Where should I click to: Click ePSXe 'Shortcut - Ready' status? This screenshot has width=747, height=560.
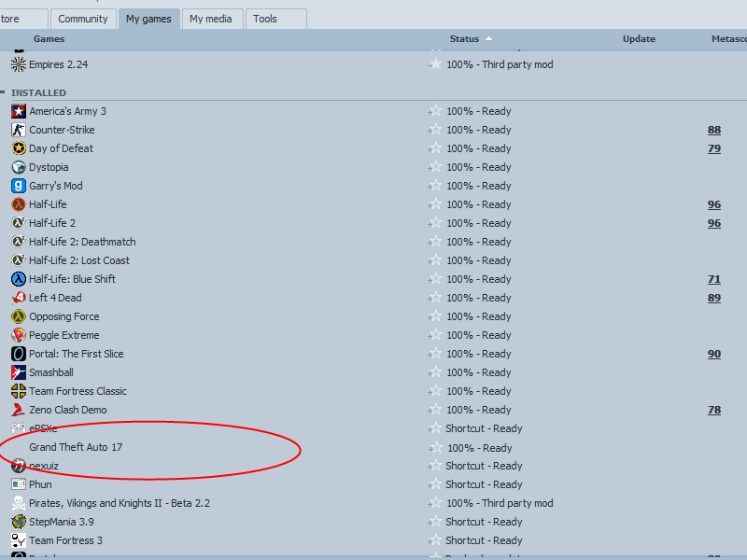coord(484,428)
